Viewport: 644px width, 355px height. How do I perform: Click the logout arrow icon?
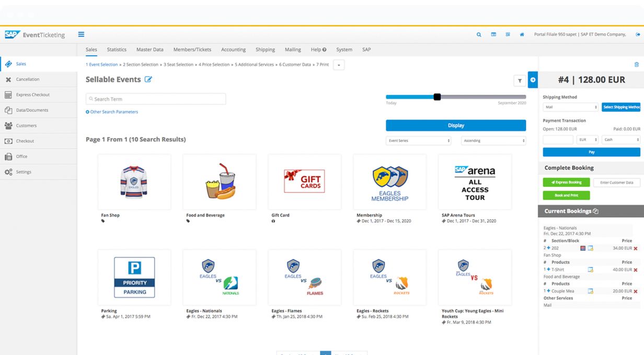(x=638, y=35)
